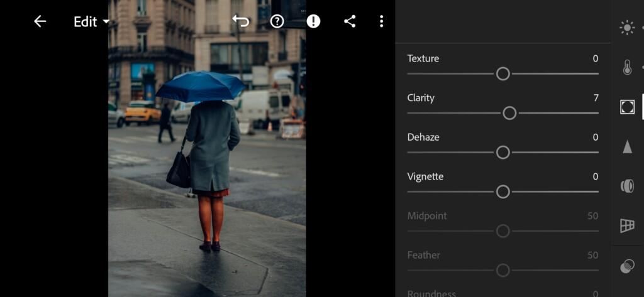
Task: Open the Edit mode dropdown
Action: [x=92, y=22]
